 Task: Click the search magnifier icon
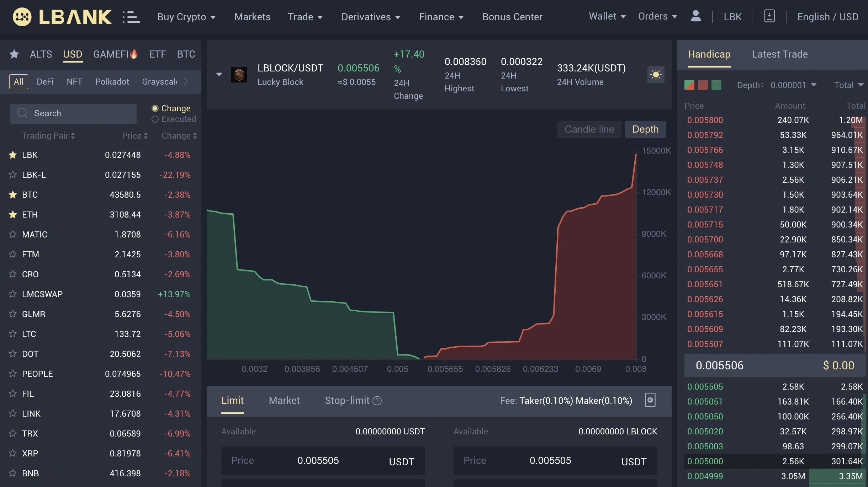tap(22, 113)
